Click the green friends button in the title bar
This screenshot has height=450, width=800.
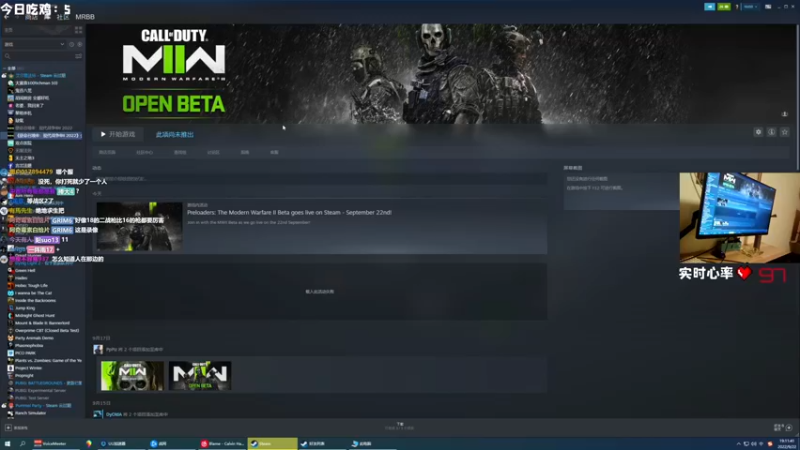(x=723, y=7)
